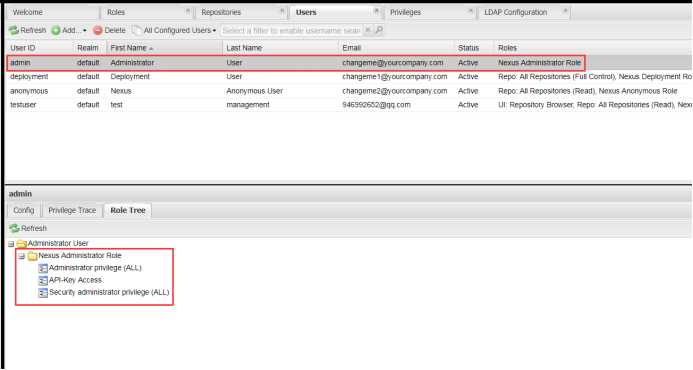Select 'API-Key Access' tree item

point(76,280)
